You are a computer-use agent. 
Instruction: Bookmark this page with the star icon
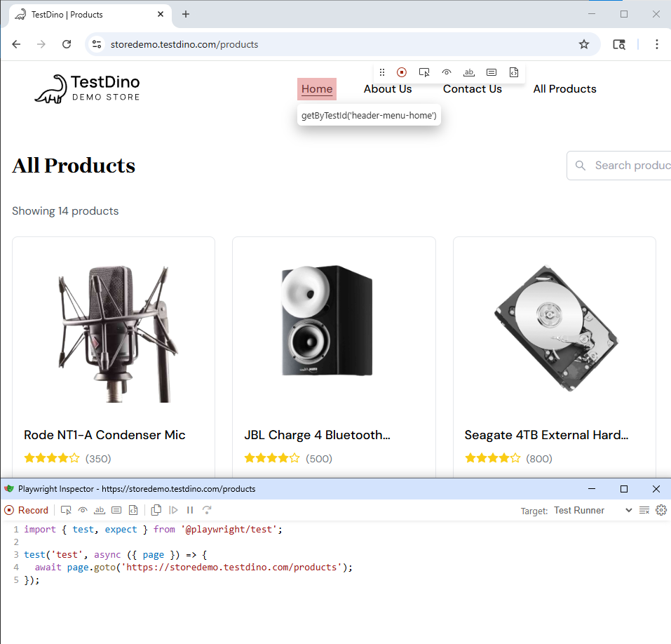click(x=584, y=44)
